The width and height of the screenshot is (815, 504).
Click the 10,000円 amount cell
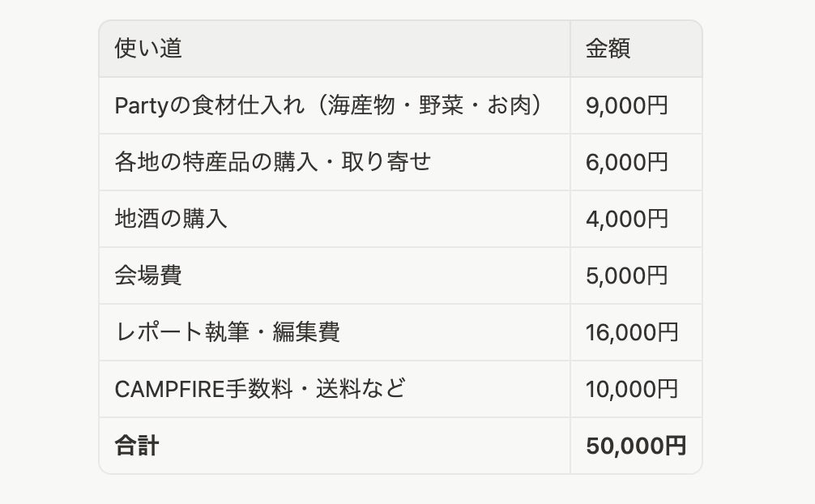tap(632, 389)
